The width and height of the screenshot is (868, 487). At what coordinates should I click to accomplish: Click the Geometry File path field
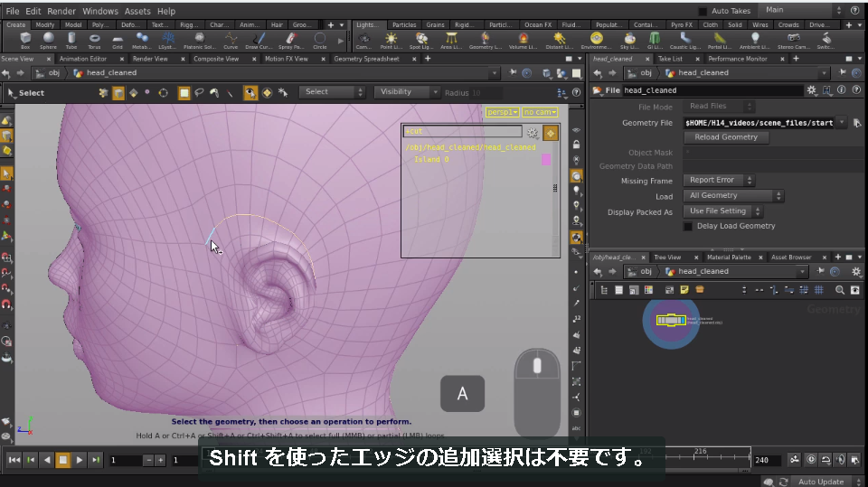tap(759, 123)
